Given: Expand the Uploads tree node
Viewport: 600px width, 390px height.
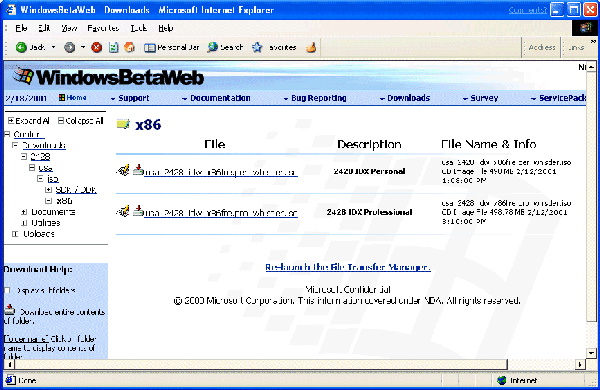Looking at the screenshot, I should [x=15, y=234].
